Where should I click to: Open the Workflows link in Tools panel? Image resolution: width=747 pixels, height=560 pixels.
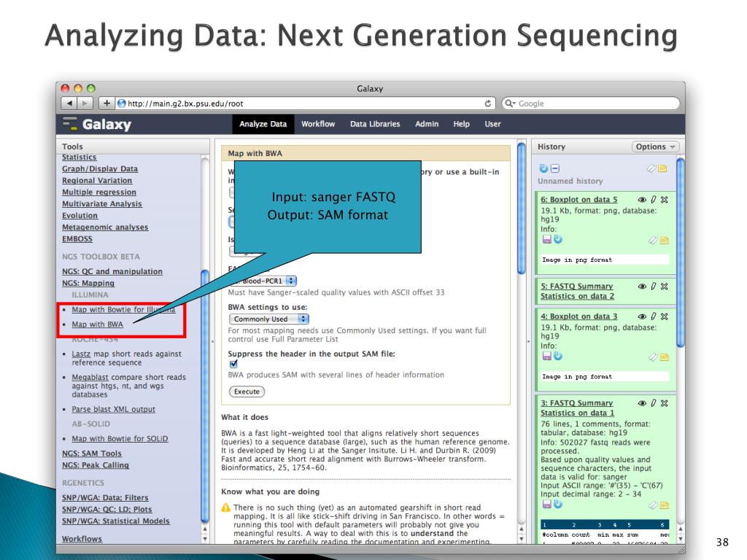coord(82,539)
